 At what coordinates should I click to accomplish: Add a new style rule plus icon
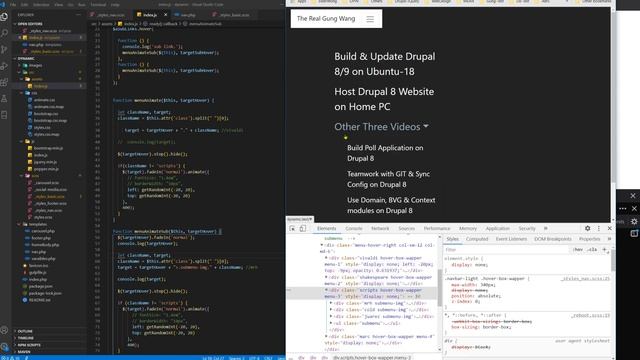(604, 249)
